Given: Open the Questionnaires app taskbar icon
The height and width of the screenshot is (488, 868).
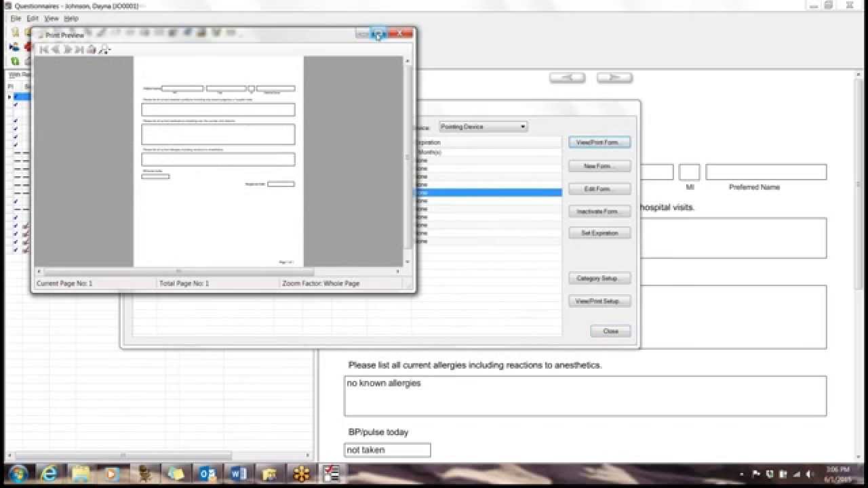Looking at the screenshot, I should pyautogui.click(x=332, y=473).
